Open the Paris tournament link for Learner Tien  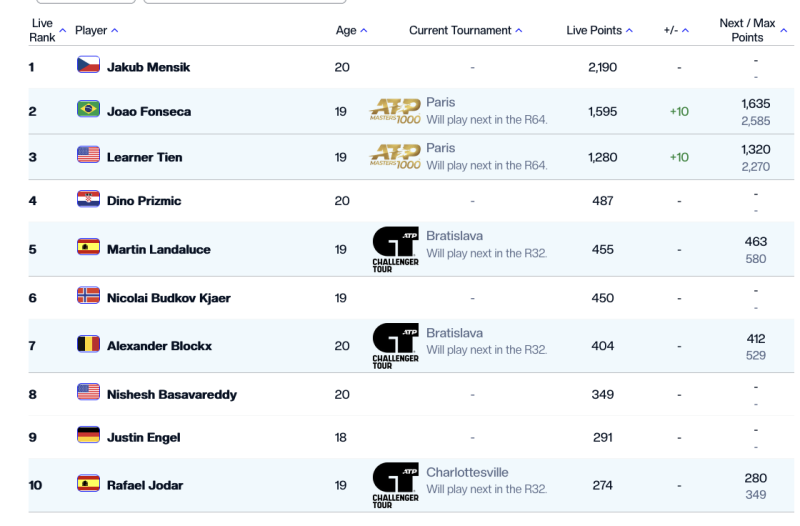tap(440, 148)
